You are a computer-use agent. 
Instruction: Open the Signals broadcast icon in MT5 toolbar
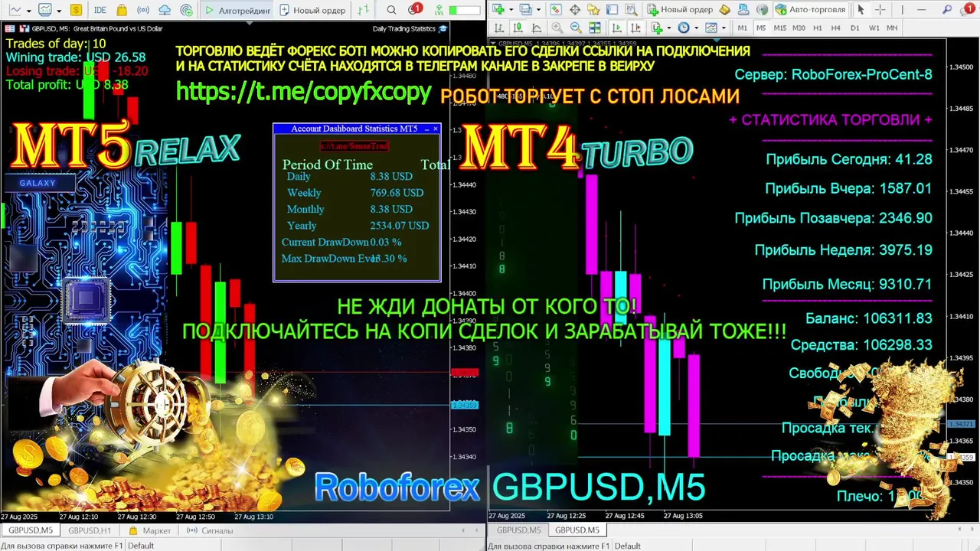143,10
